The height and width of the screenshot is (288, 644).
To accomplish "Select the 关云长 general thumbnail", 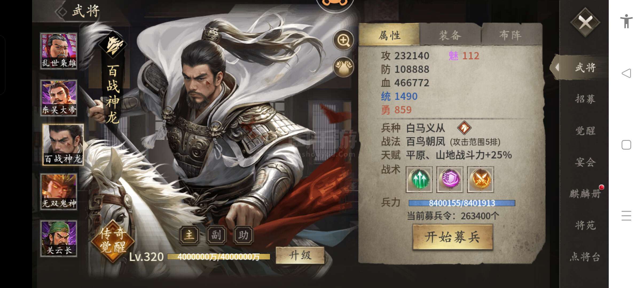I will coord(59,239).
